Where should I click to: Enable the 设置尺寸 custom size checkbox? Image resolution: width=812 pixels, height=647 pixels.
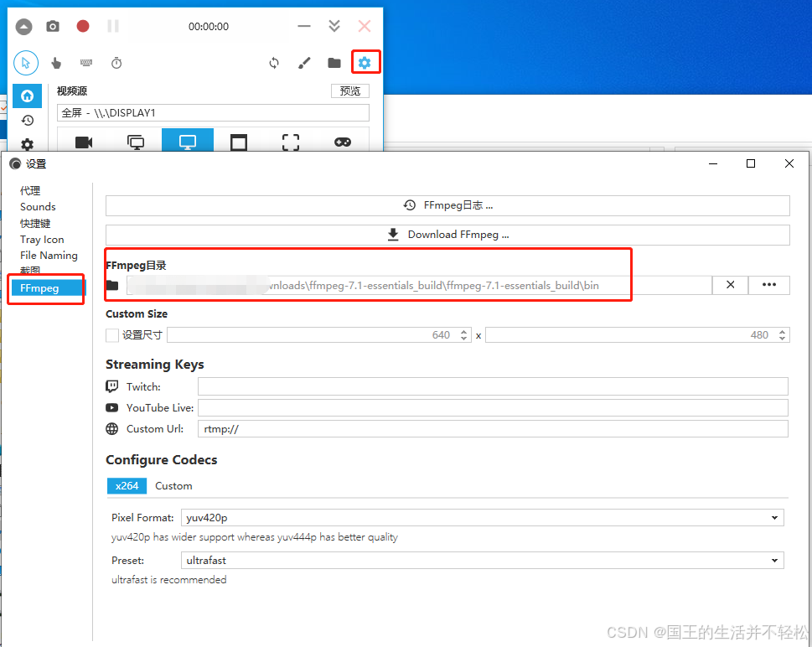tap(111, 335)
